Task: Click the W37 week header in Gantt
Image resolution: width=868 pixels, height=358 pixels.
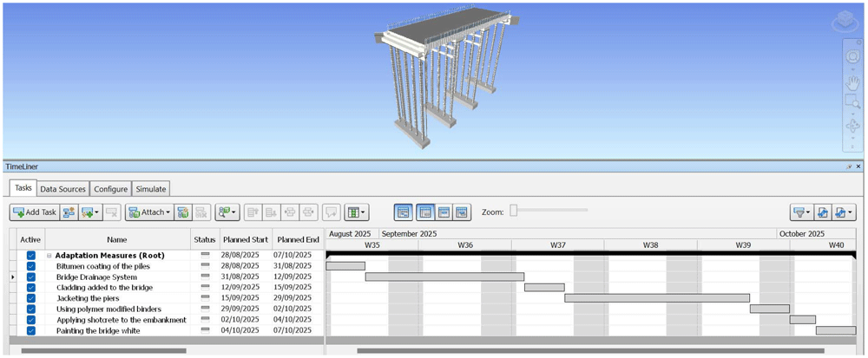Action: pyautogui.click(x=557, y=244)
